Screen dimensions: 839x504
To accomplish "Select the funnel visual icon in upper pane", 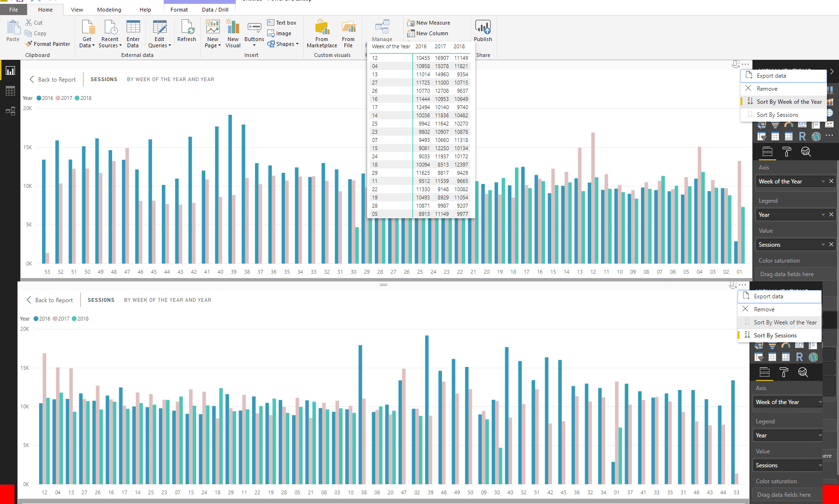I will click(x=775, y=125).
